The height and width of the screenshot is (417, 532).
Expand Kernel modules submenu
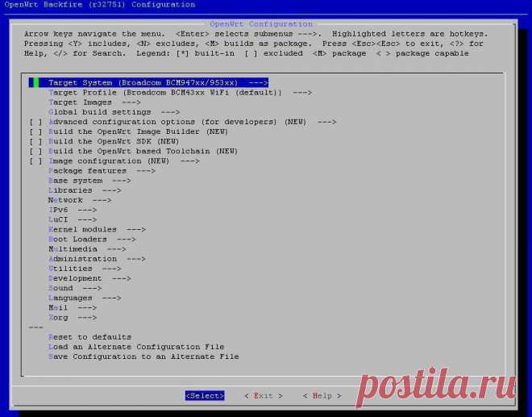(97, 230)
